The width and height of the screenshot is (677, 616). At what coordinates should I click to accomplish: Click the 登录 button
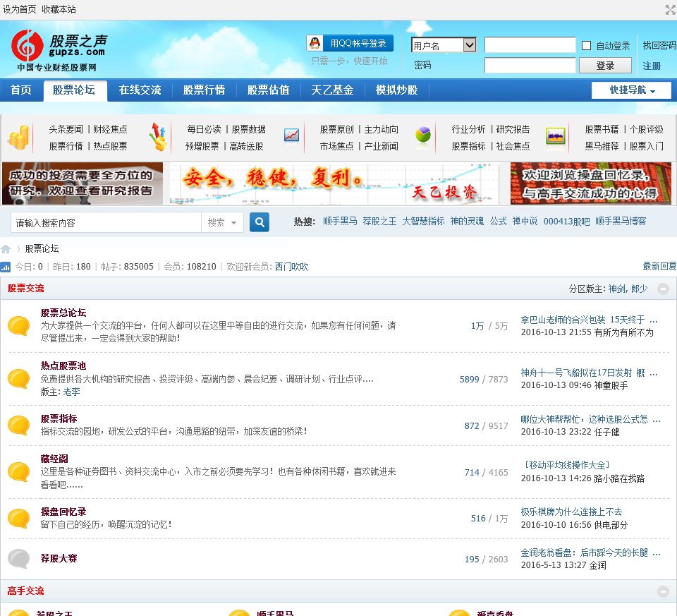(605, 66)
